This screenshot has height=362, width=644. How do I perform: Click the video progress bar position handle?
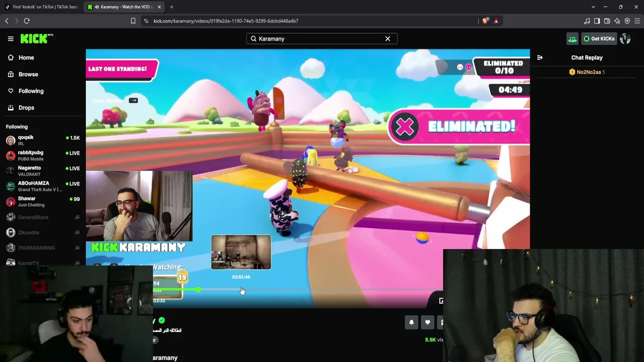(x=198, y=290)
